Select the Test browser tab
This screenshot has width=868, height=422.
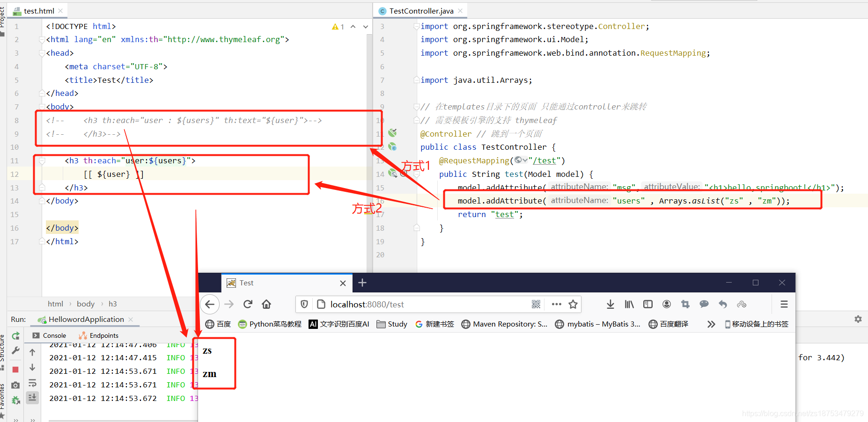coord(287,283)
